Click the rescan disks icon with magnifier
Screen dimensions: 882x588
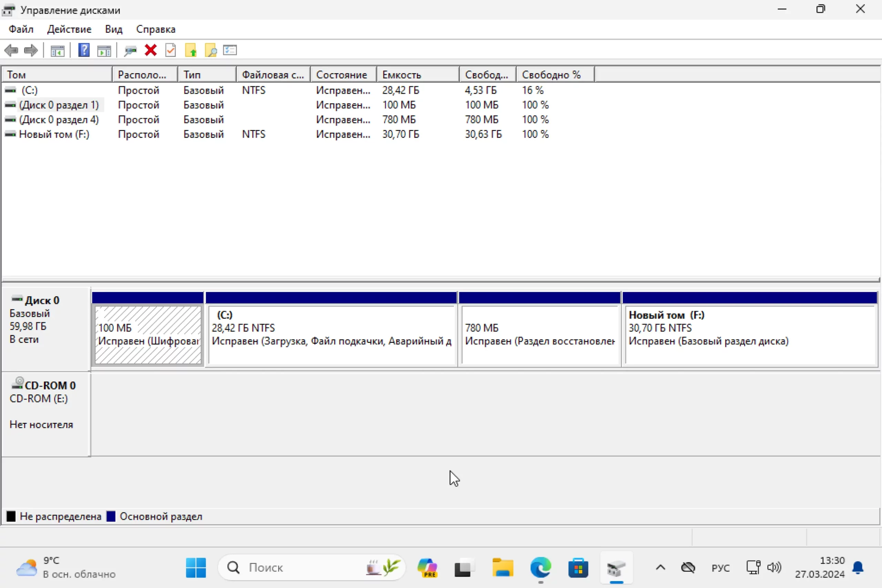click(130, 50)
